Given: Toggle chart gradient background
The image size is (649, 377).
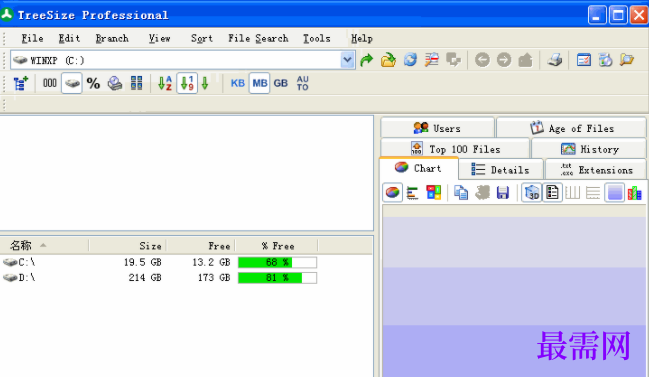Looking at the screenshot, I should tap(615, 192).
